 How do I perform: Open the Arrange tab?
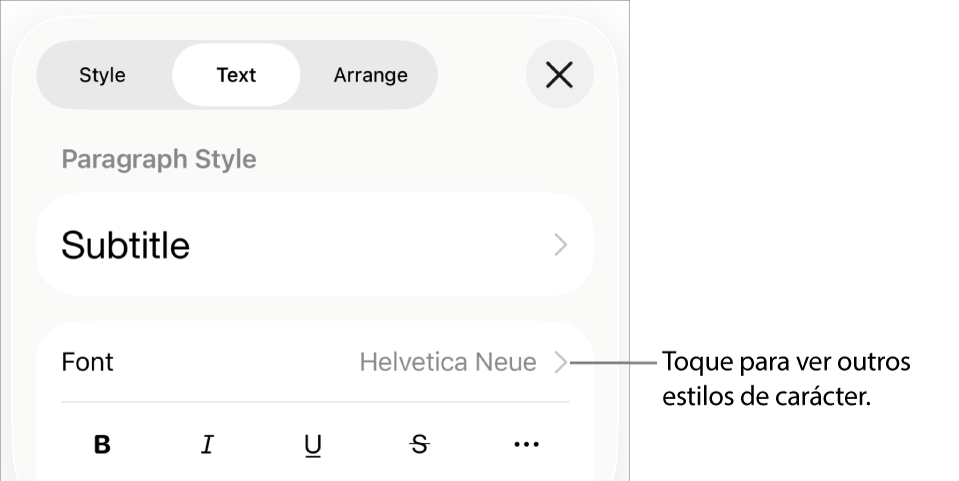[370, 75]
